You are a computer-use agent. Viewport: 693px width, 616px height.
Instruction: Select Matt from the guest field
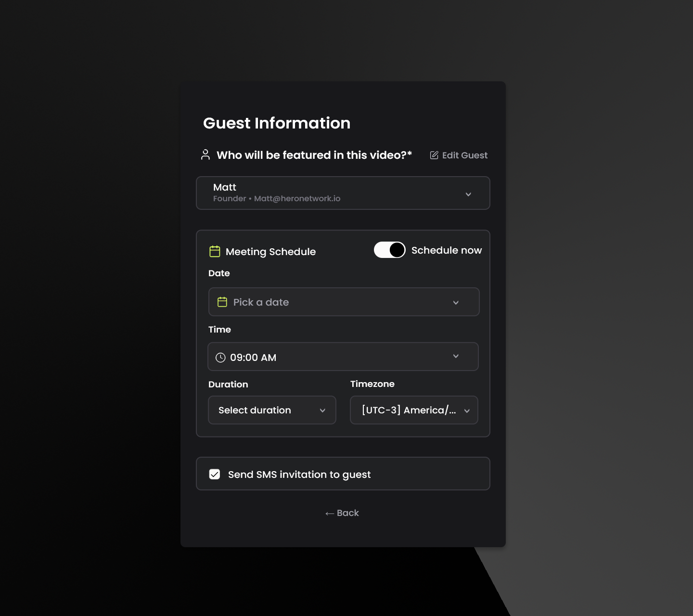pyautogui.click(x=343, y=193)
